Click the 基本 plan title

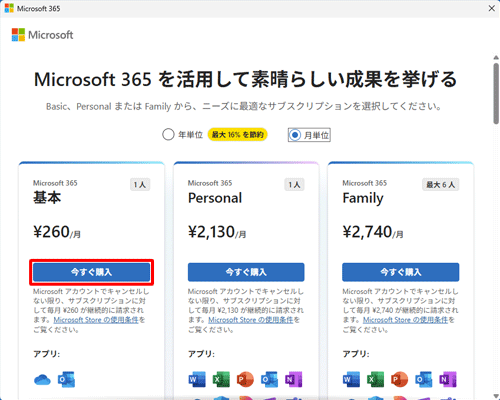pyautogui.click(x=47, y=198)
